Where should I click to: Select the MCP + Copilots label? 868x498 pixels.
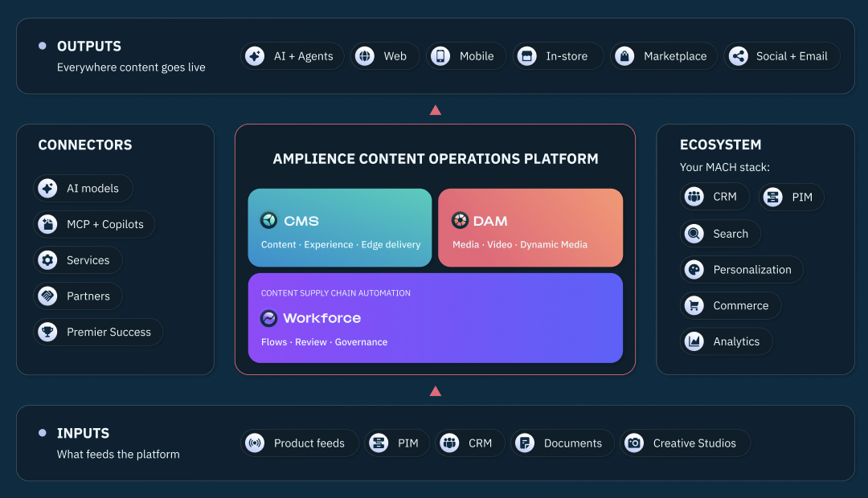[x=105, y=225]
